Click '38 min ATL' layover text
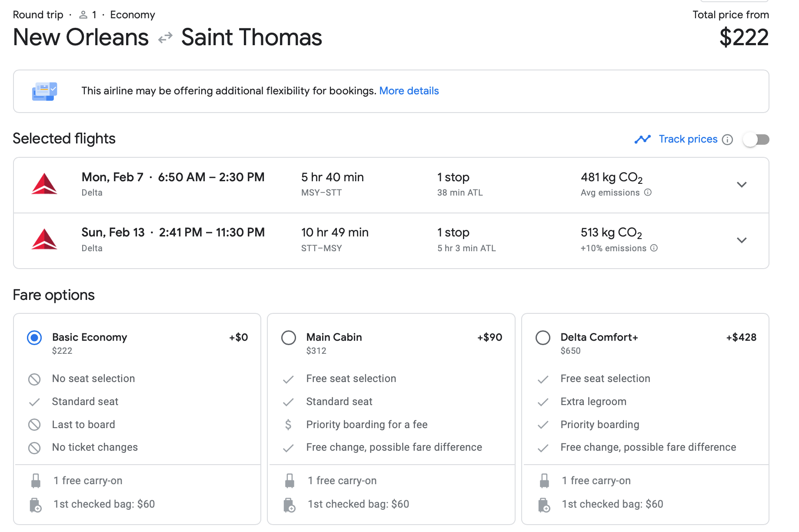Image resolution: width=799 pixels, height=532 pixels. pos(460,193)
